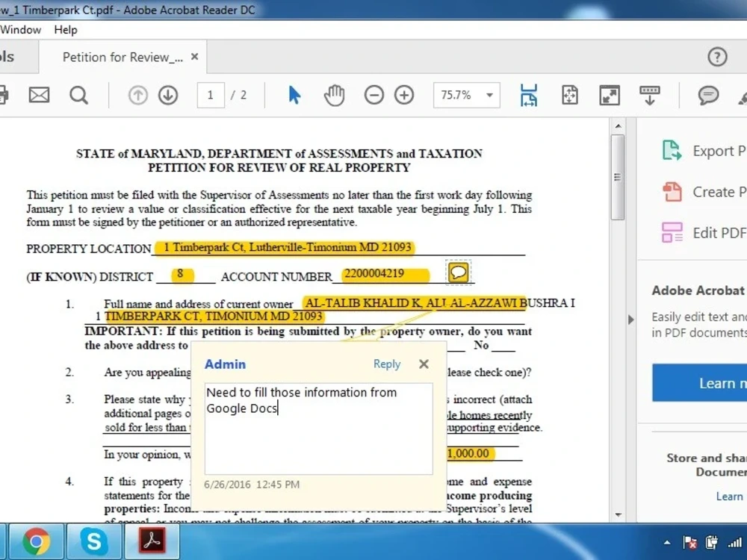This screenshot has width=747, height=560.
Task: Select the Sticky Note comment tool
Action: point(708,96)
